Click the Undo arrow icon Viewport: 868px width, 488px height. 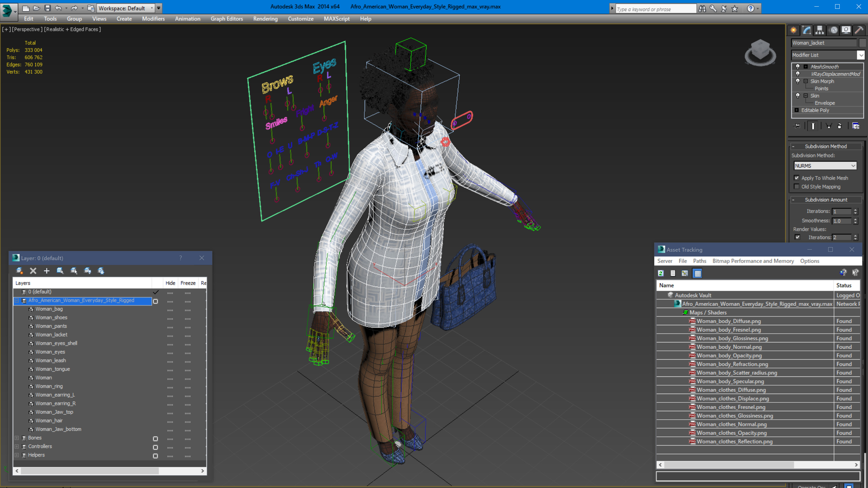(58, 8)
